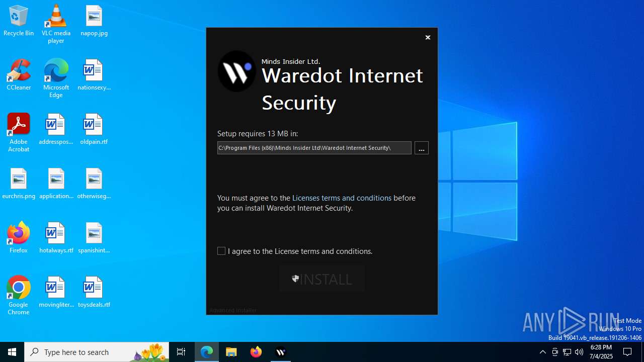Select the Microsoft Edge desktop shortcut
The height and width of the screenshot is (362, 644).
56,78
